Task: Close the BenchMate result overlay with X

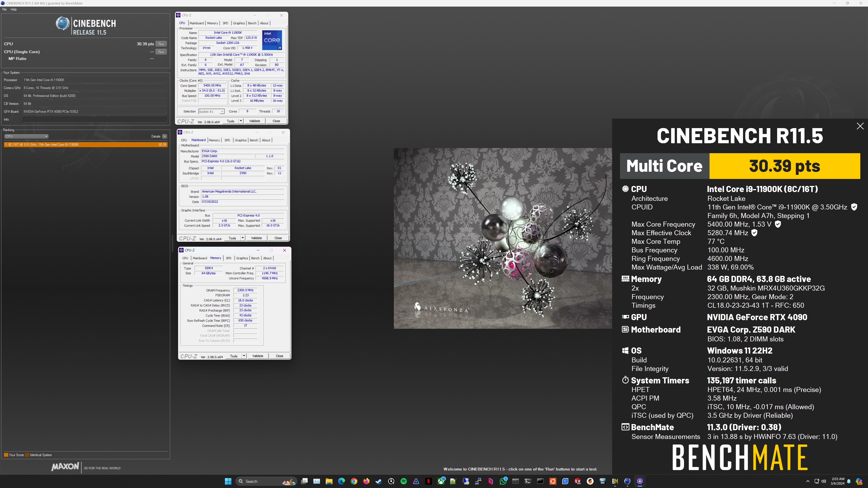Action: (860, 126)
